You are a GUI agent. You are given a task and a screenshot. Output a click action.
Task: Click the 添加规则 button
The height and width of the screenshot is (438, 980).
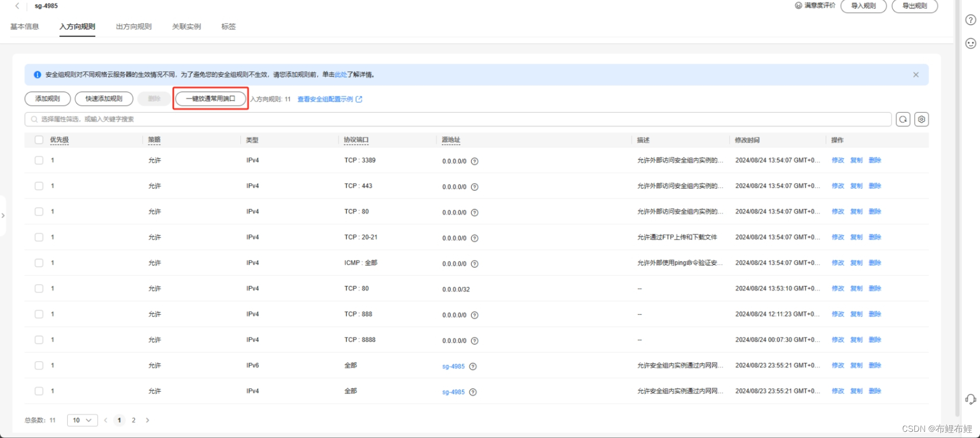(48, 98)
